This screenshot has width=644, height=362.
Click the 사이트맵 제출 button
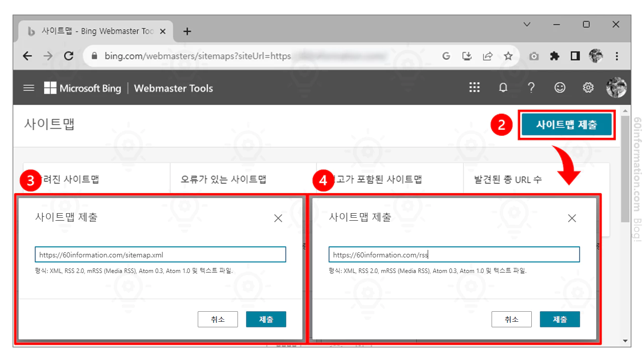click(567, 124)
